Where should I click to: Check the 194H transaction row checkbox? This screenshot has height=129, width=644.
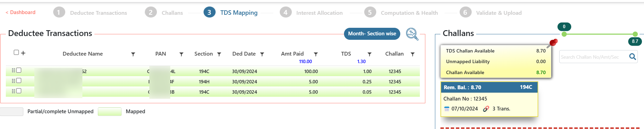tap(19, 80)
